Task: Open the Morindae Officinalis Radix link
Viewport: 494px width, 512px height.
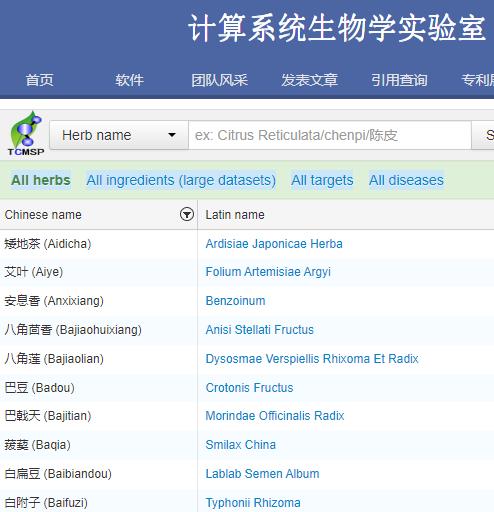Action: (275, 416)
